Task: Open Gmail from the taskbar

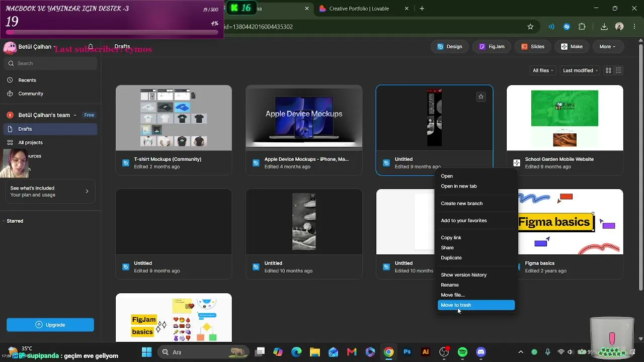Action: pyautogui.click(x=352, y=352)
